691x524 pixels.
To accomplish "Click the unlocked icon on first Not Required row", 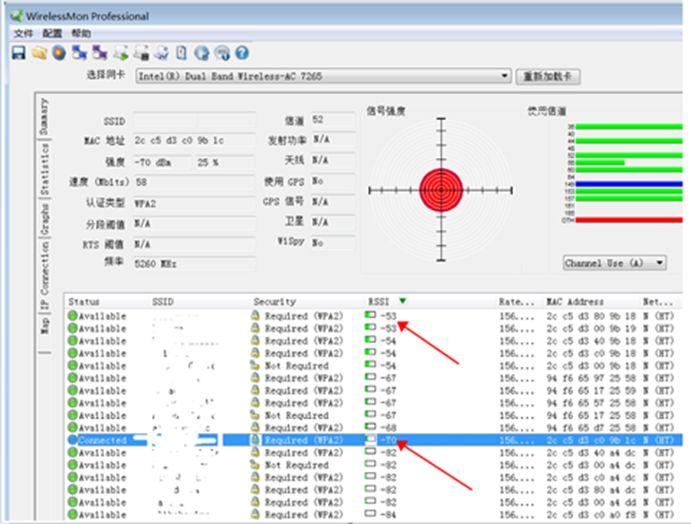I will tap(255, 365).
